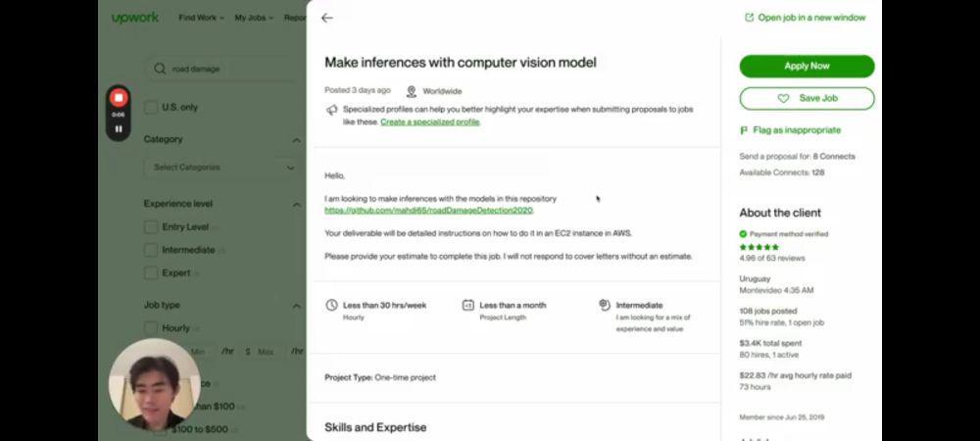Collapse the Job type filter section
Viewport: 980px width, 441px height.
tap(296, 306)
